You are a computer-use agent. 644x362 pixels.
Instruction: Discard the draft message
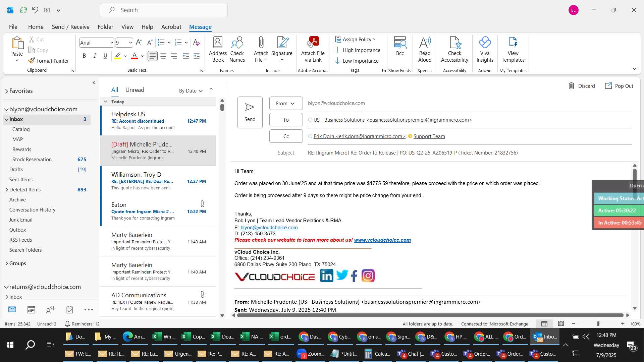point(582,86)
